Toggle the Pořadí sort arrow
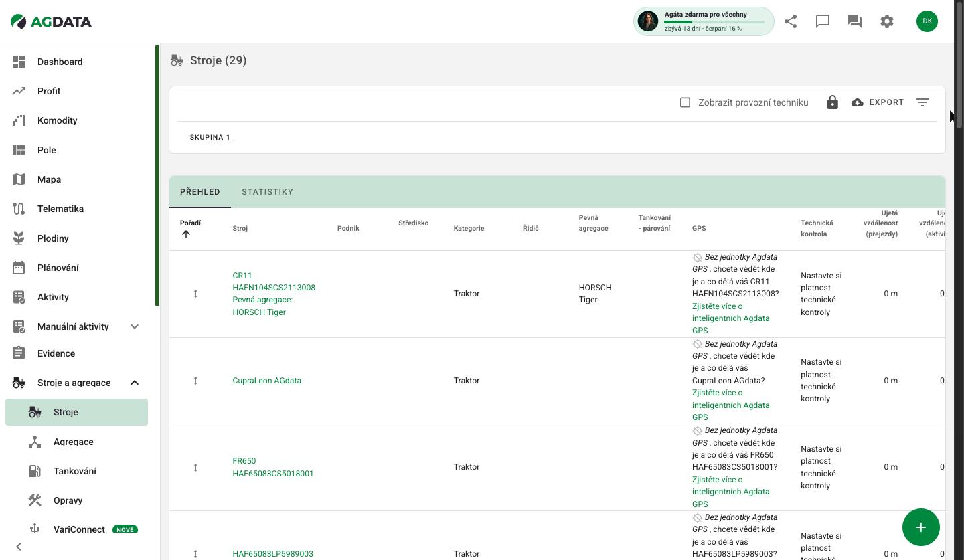Screen dimensions: 964x560 tap(186, 234)
